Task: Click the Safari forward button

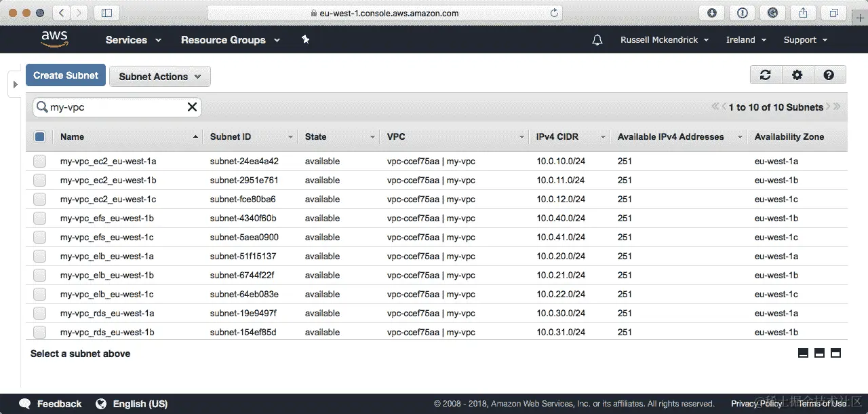Action: pyautogui.click(x=79, y=12)
